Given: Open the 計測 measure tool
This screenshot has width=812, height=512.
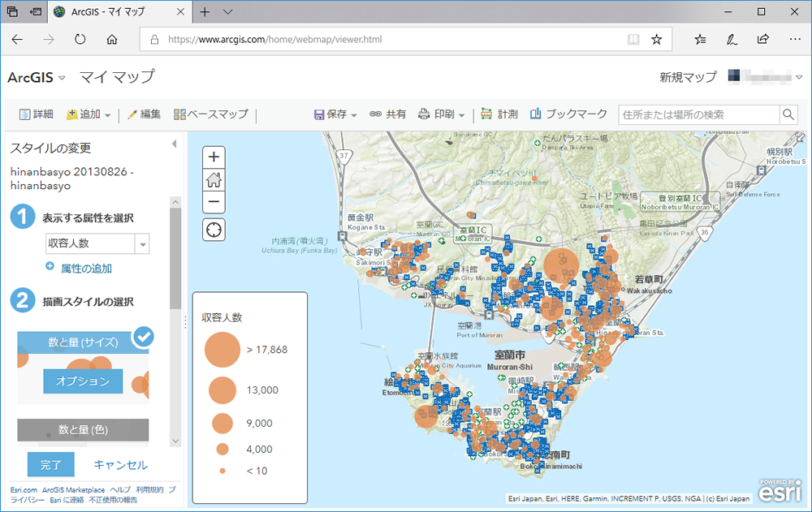Looking at the screenshot, I should 499,114.
